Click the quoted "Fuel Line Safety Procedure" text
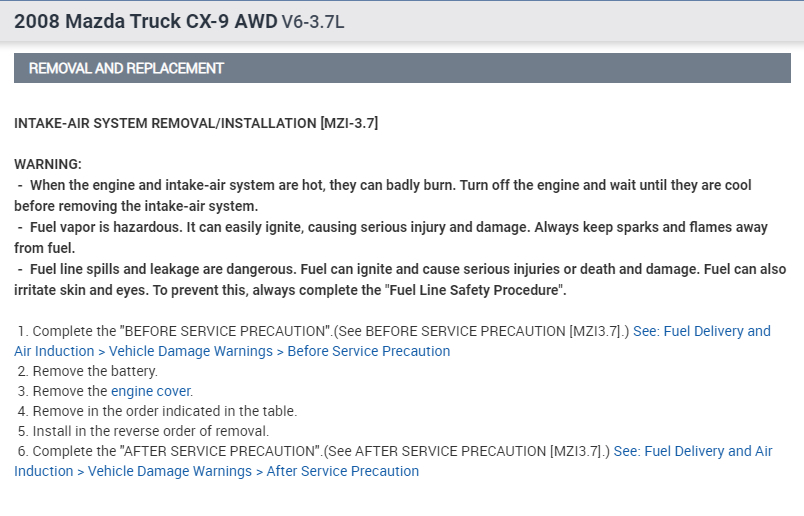 [x=467, y=290]
